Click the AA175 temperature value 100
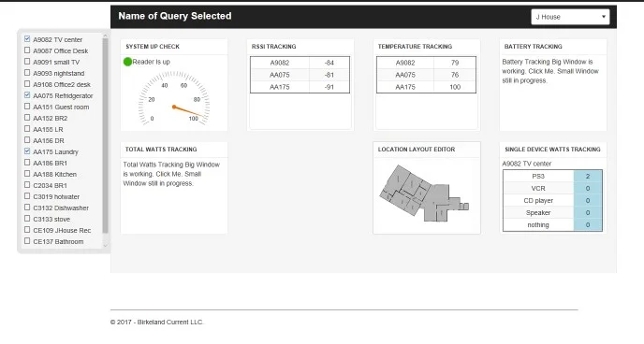Screen dimensions: 644x344 (455, 87)
